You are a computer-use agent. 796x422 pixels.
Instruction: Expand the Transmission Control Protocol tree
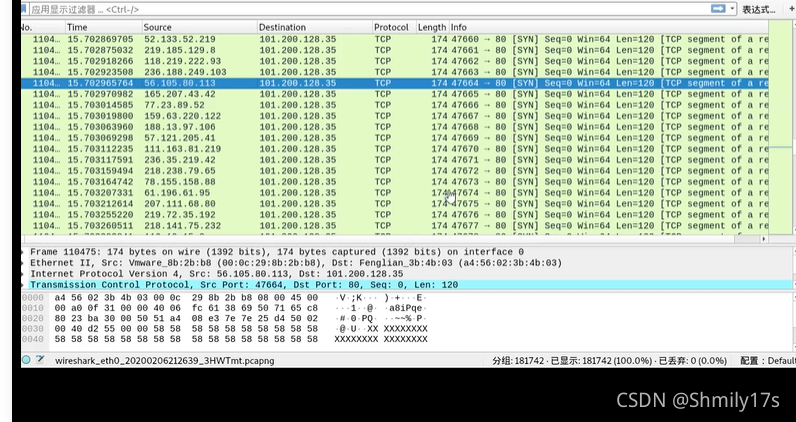23,285
